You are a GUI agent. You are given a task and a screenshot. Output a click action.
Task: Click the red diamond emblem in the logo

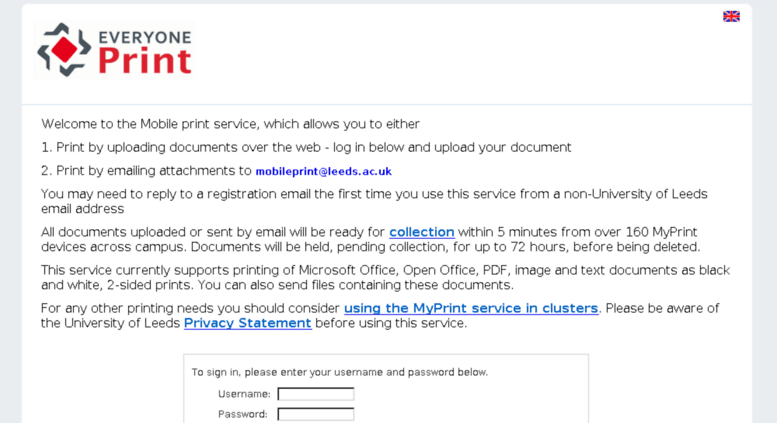(64, 50)
